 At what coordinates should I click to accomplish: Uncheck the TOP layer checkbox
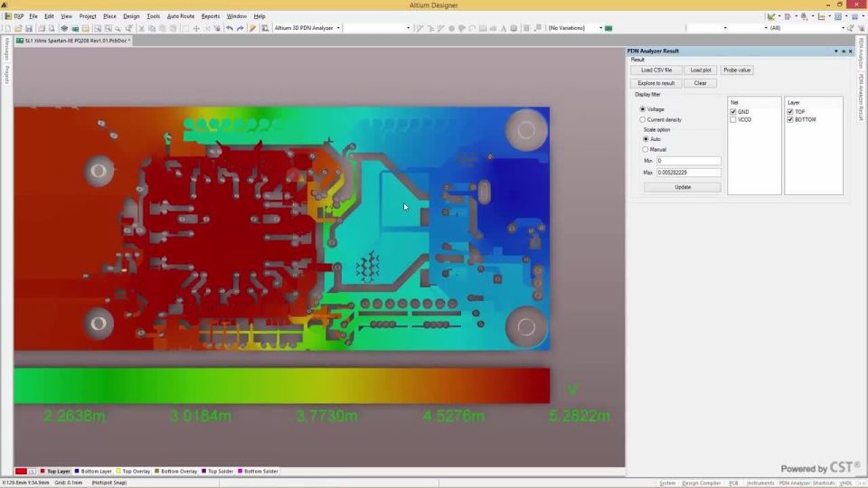pos(790,112)
